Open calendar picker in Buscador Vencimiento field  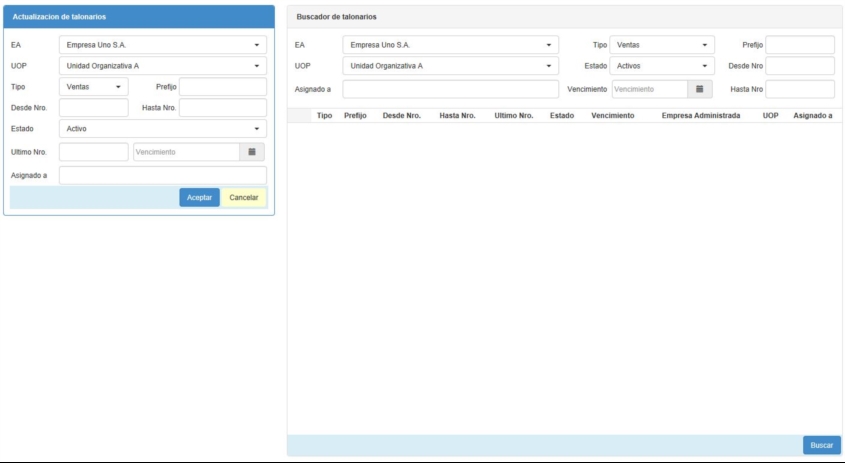tap(700, 89)
